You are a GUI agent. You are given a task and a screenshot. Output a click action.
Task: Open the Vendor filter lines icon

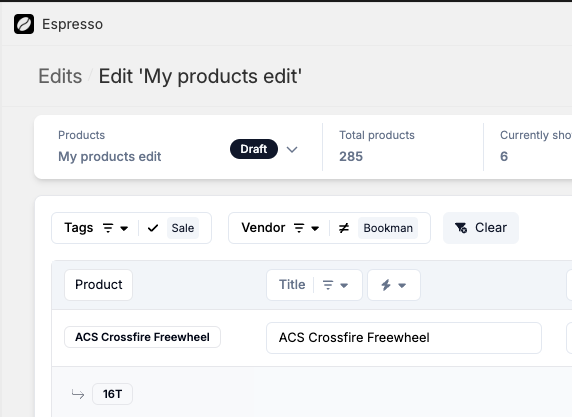299,228
